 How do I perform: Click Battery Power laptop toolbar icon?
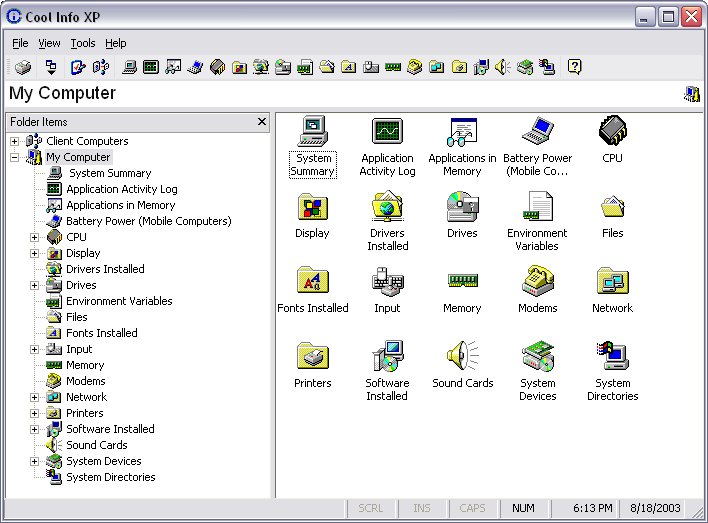[195, 67]
